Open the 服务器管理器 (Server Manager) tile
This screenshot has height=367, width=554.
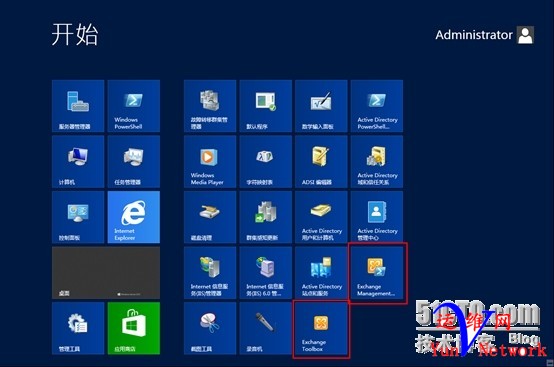pyautogui.click(x=78, y=106)
